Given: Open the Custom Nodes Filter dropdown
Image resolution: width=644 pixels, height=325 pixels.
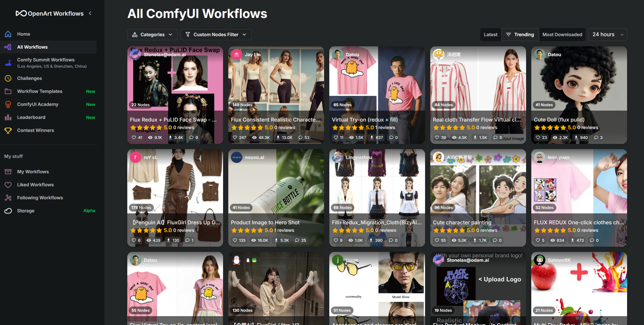Looking at the screenshot, I should coord(216,35).
